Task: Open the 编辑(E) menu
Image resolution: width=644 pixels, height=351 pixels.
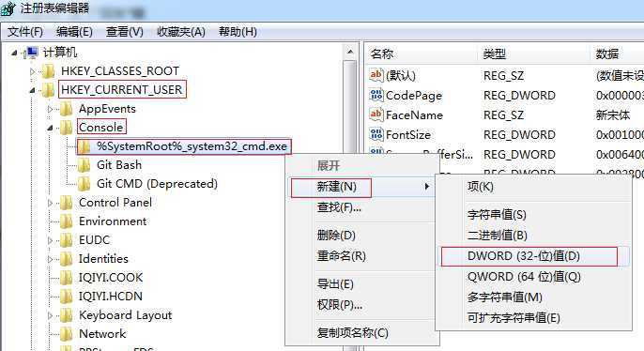Action: [74, 32]
